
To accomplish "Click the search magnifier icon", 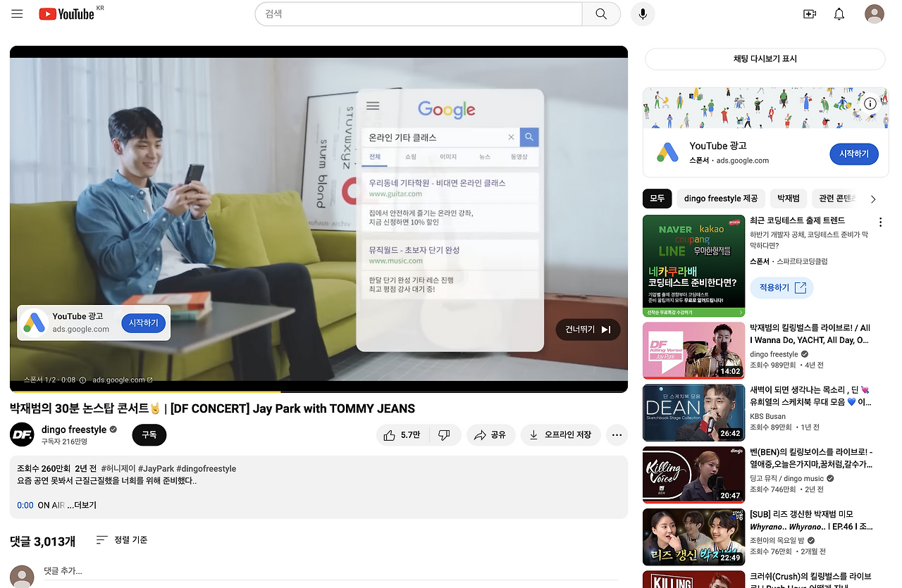I will tap(600, 13).
